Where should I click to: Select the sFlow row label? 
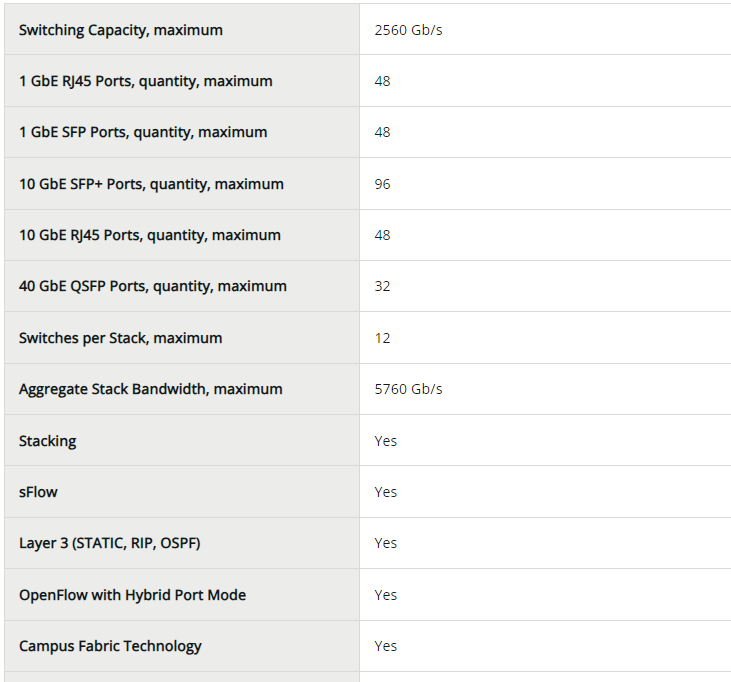click(38, 492)
